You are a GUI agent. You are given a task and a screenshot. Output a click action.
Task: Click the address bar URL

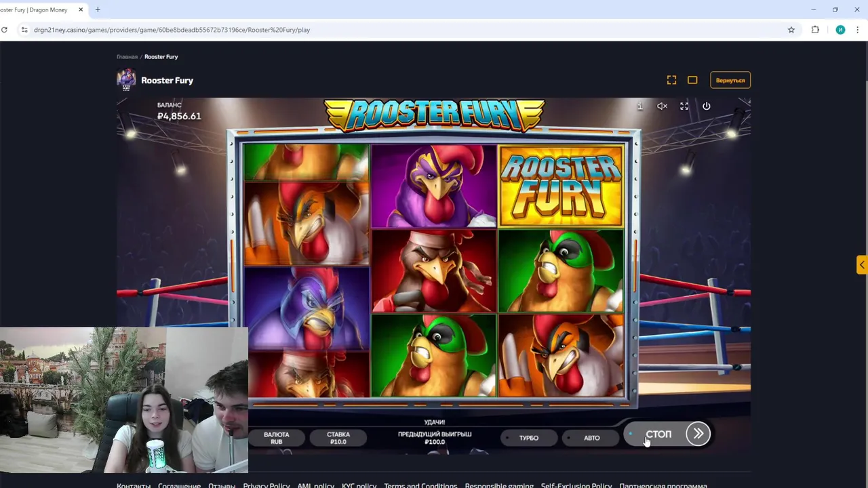[172, 30]
